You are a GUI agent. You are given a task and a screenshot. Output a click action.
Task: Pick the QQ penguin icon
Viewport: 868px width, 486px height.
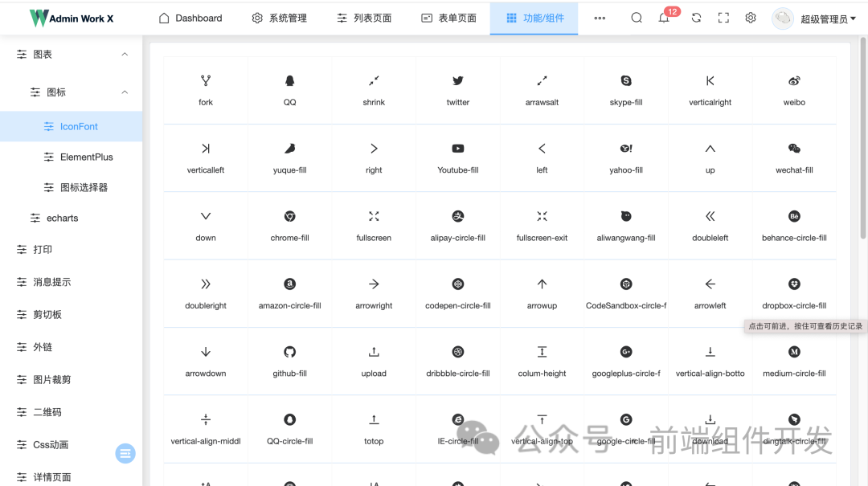289,81
